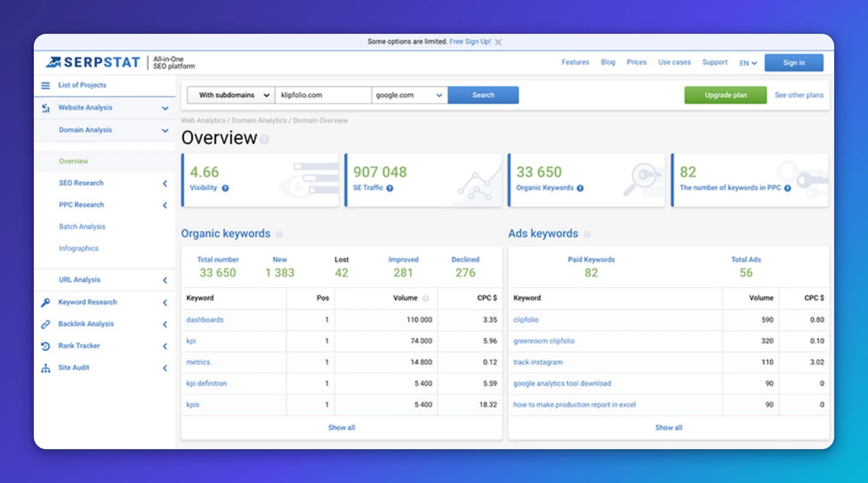Click the SE Traffic card showing 907 048
868x483 pixels.
coord(423,180)
